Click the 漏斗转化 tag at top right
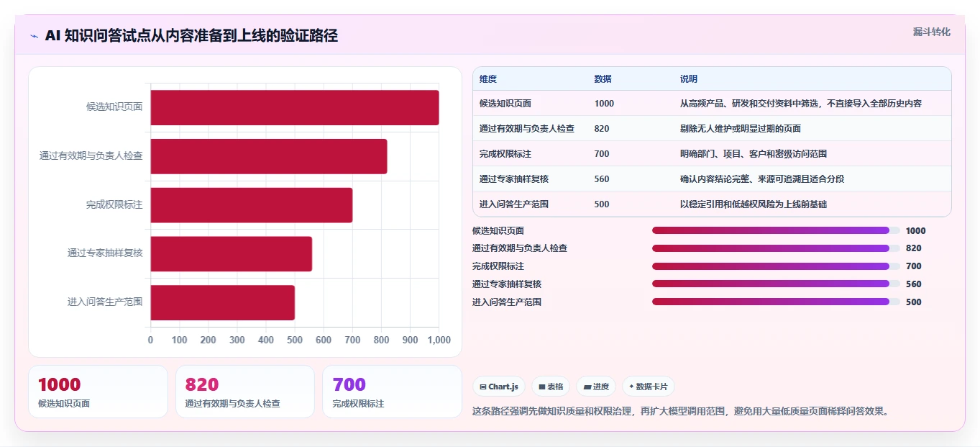Image resolution: width=980 pixels, height=447 pixels. [931, 32]
